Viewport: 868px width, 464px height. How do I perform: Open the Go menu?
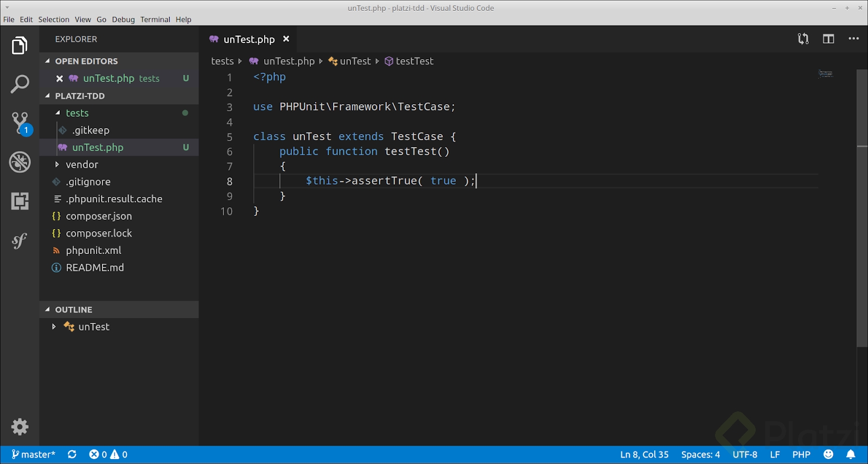pyautogui.click(x=101, y=20)
